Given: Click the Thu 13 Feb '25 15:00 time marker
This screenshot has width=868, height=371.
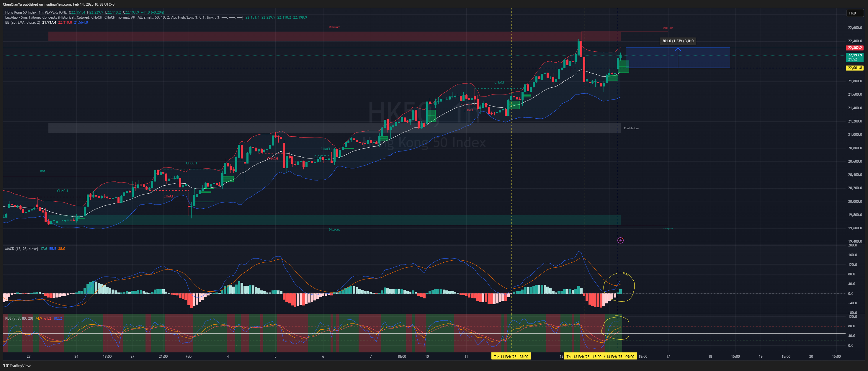Looking at the screenshot, I should [584, 357].
